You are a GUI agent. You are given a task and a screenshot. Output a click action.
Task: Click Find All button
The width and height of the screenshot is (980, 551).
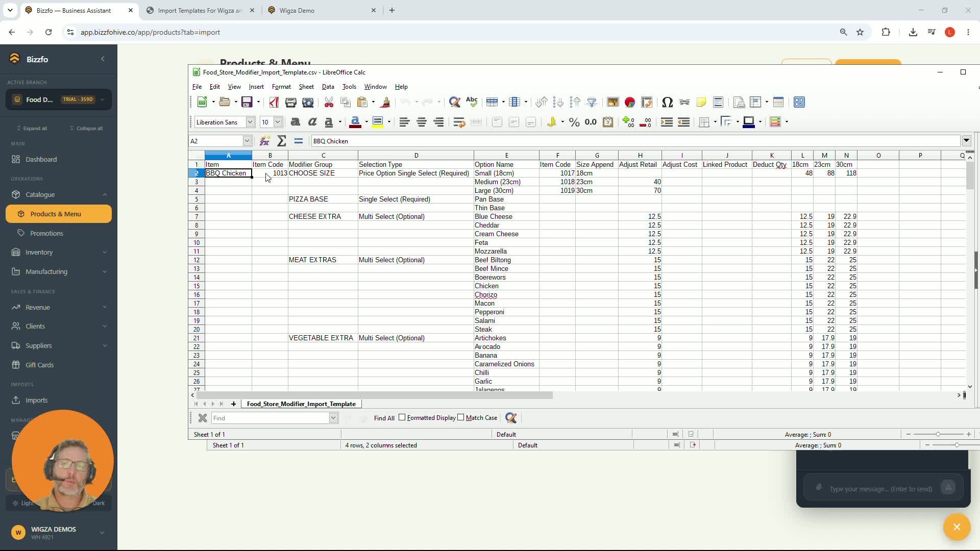click(x=384, y=418)
